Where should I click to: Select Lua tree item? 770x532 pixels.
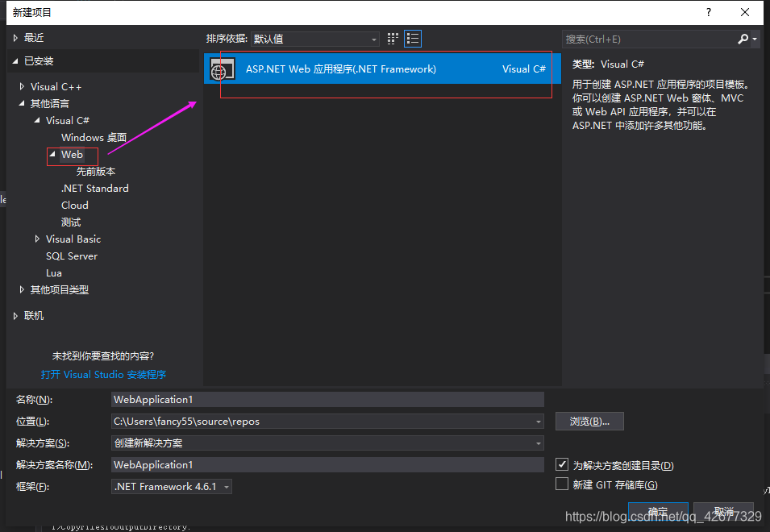[53, 273]
